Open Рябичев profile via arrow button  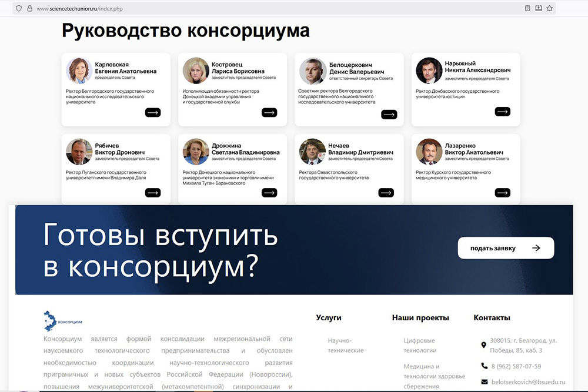click(x=153, y=192)
